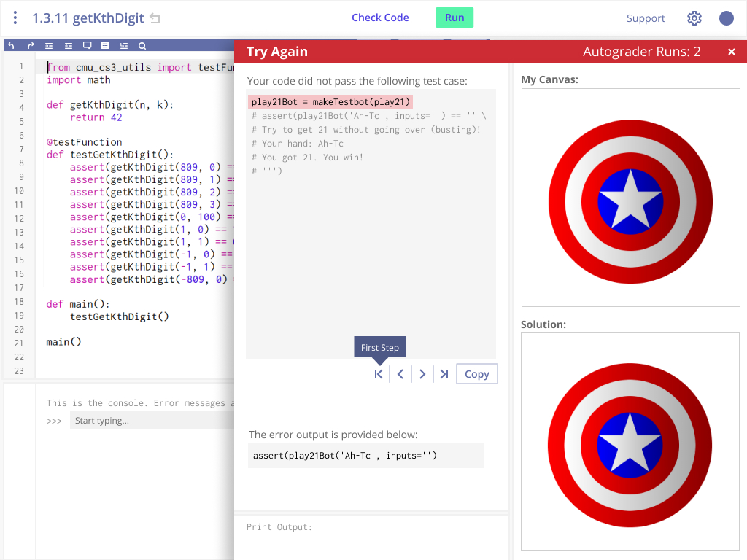Screen dimensions: 747x560
Task: Jump to the last test step
Action: coord(444,374)
